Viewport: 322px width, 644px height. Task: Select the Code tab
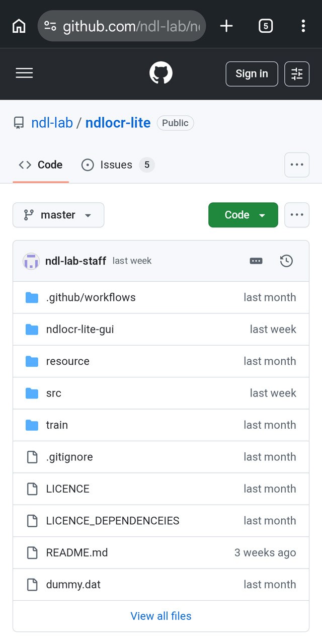pos(41,165)
